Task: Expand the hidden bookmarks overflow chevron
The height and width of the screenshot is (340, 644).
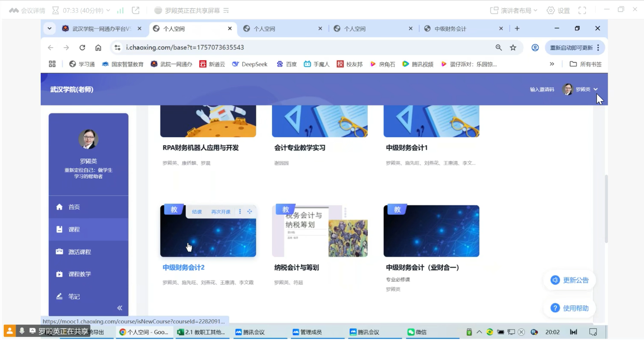Action: click(552, 64)
